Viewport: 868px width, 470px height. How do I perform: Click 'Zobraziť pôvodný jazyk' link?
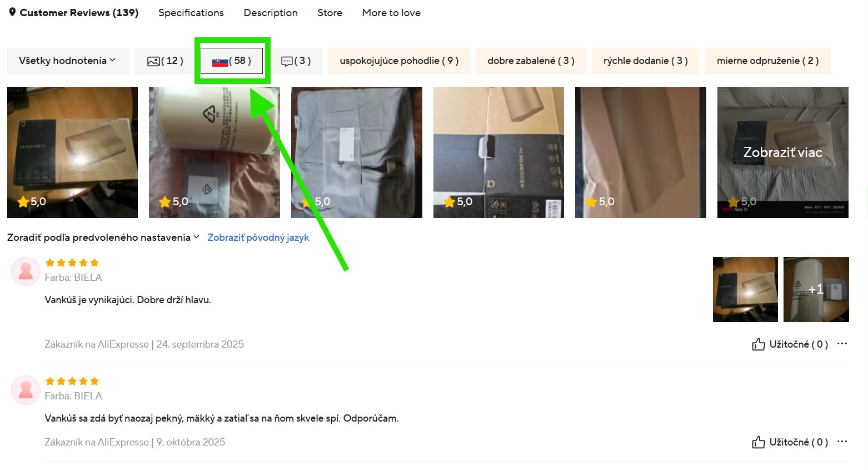point(258,238)
